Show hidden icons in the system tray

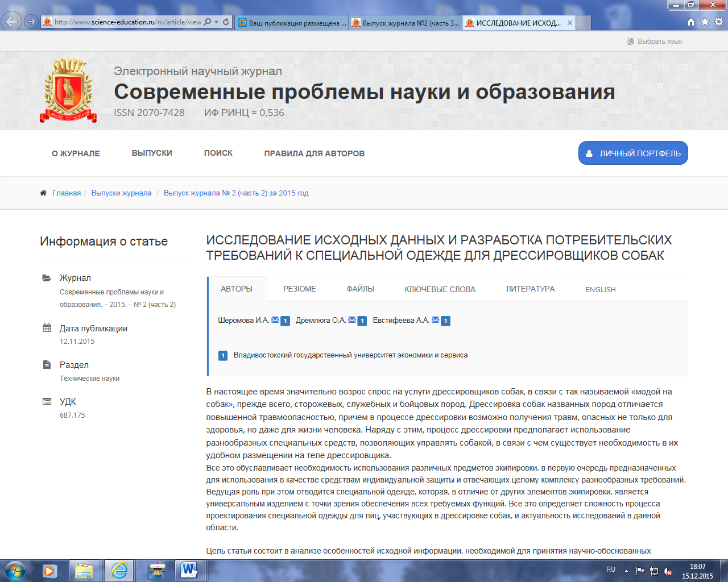626,571
